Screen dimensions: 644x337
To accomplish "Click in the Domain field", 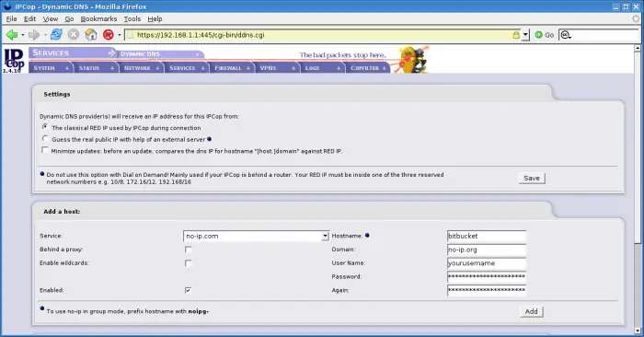I will pyautogui.click(x=487, y=250).
